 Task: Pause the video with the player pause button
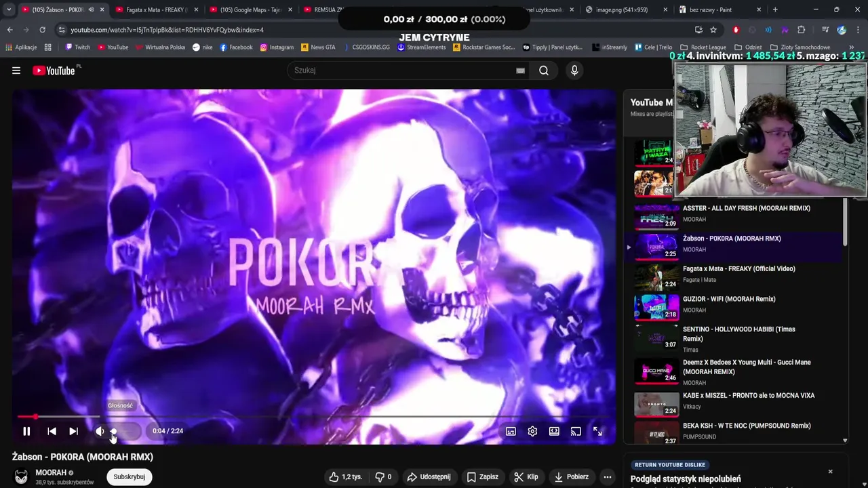pyautogui.click(x=26, y=431)
